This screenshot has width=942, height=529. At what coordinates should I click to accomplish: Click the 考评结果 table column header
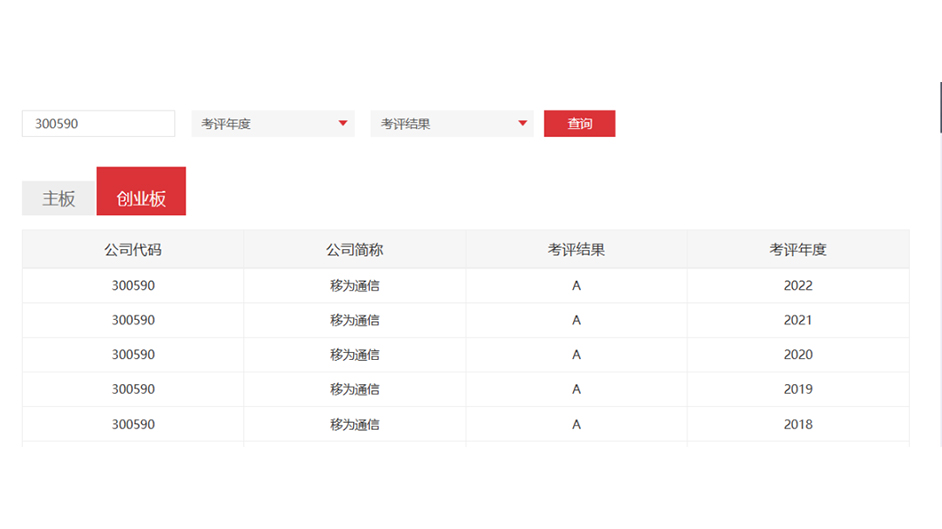tap(576, 250)
